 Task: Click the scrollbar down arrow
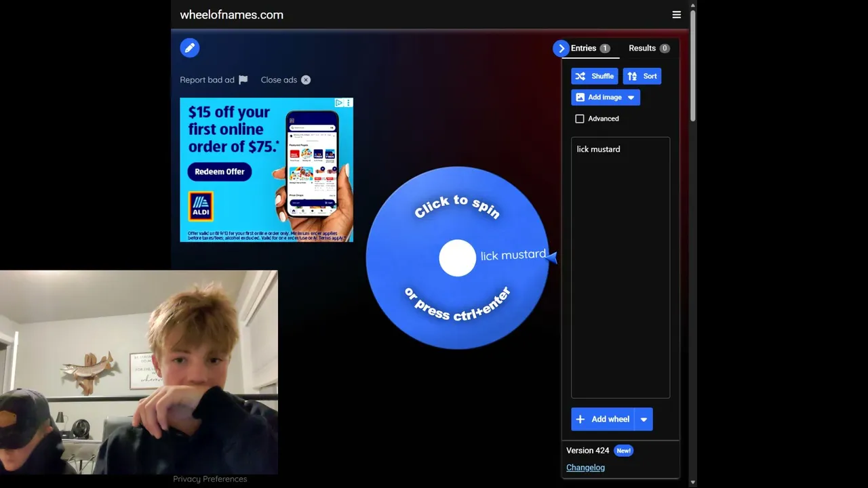(x=692, y=482)
